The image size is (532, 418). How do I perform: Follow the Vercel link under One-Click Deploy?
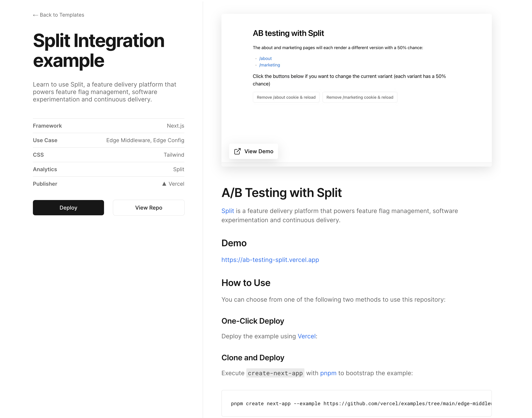tap(306, 336)
